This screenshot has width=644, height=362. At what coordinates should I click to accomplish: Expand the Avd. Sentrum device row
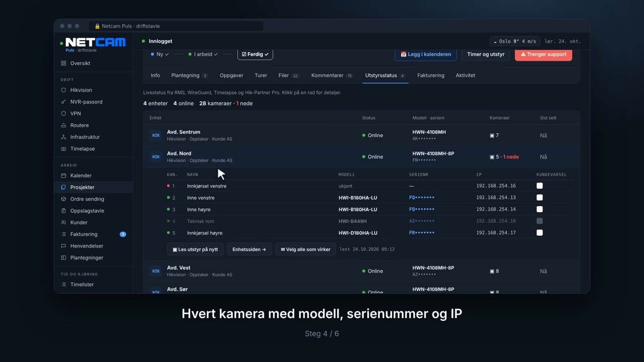point(361,135)
